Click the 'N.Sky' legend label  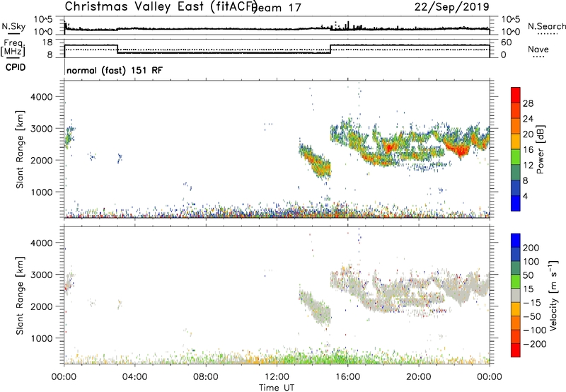13,26
